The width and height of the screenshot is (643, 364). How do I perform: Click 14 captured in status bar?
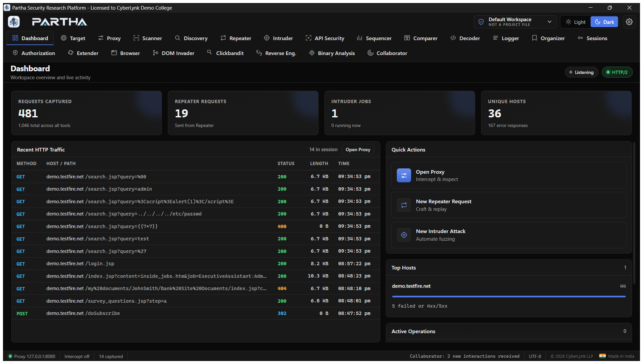pyautogui.click(x=111, y=356)
